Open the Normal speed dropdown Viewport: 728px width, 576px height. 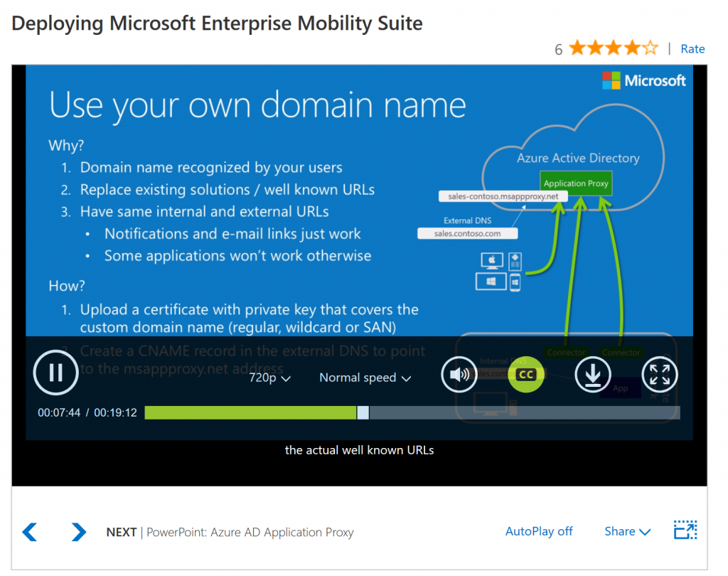tap(365, 378)
